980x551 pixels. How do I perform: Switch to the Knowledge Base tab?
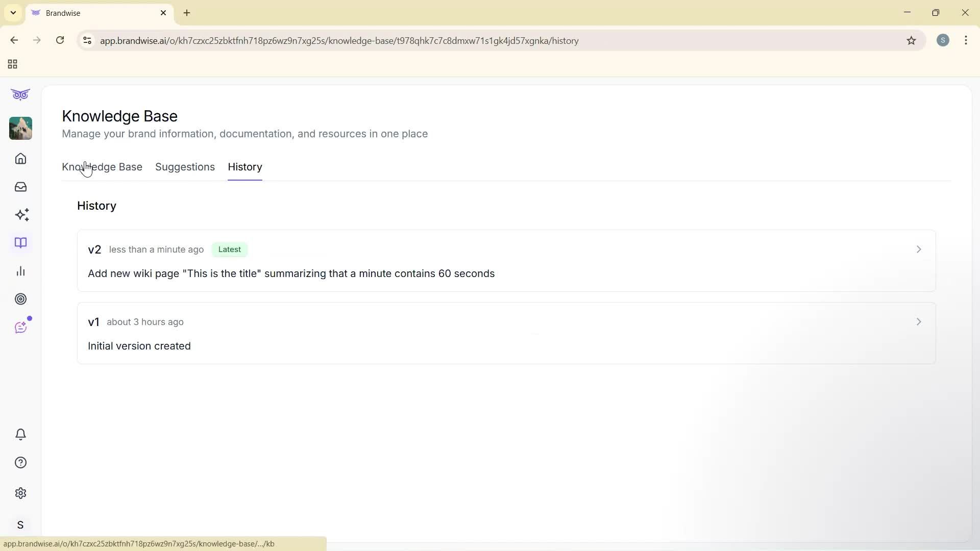click(102, 167)
